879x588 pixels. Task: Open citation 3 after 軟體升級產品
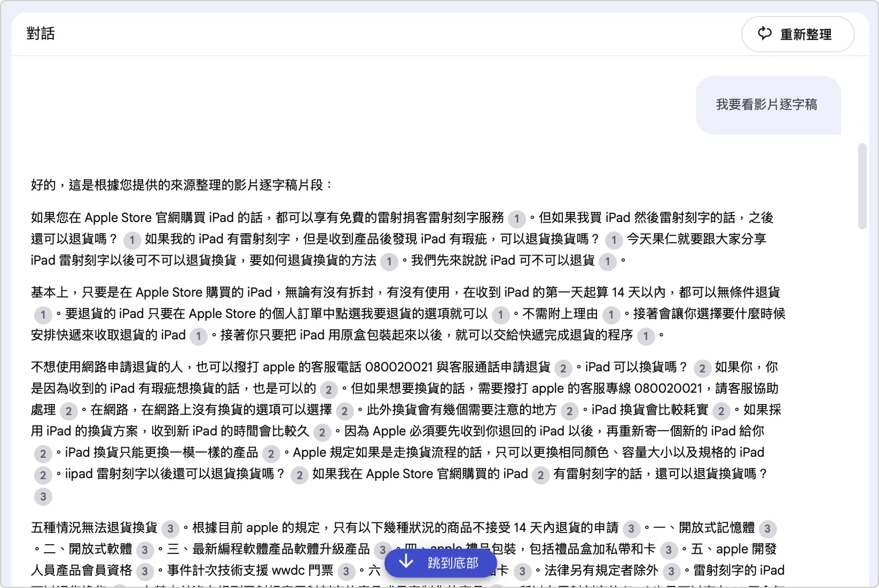click(x=382, y=550)
